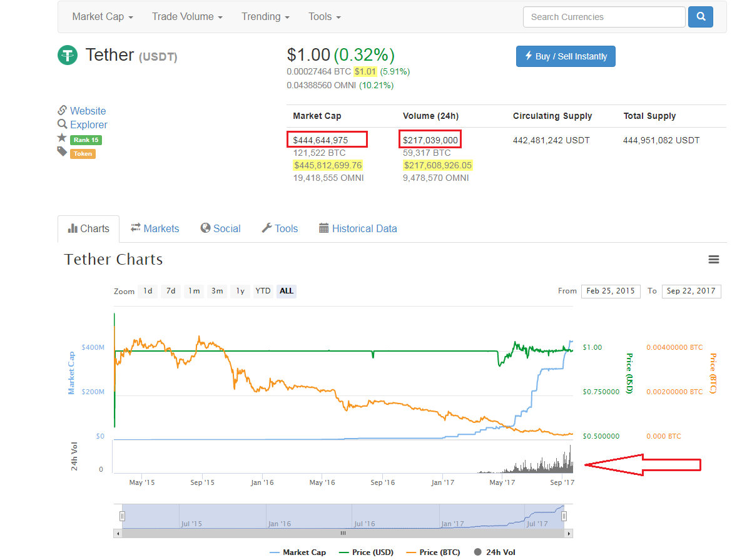Viewport: 747px width, 560px height.
Task: Toggle Price (USD) series in chart legend
Action: click(x=366, y=552)
